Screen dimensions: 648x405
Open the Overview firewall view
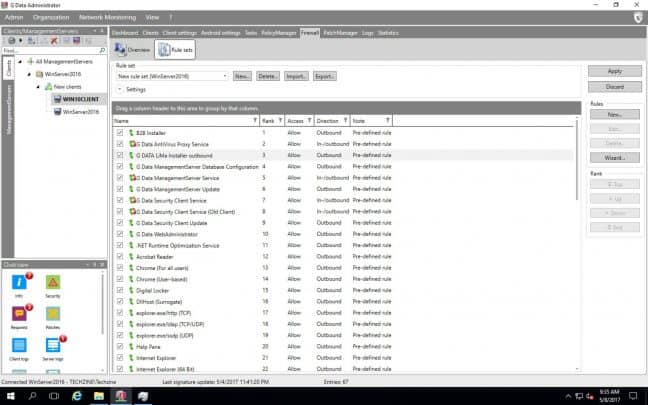tap(132, 50)
